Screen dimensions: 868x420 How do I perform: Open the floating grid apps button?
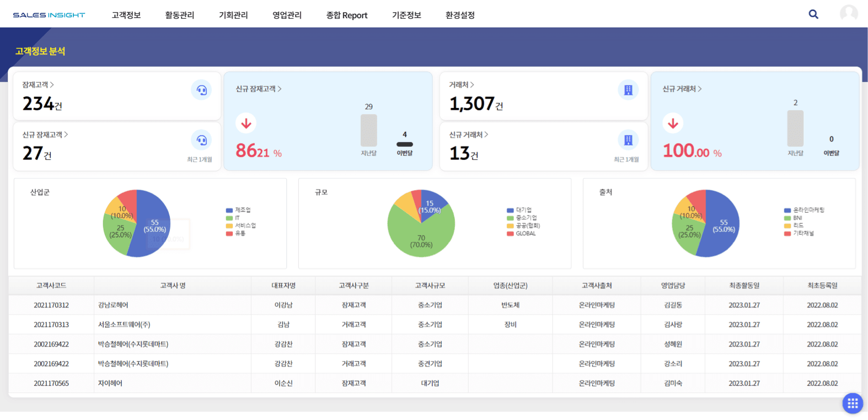coord(852,403)
